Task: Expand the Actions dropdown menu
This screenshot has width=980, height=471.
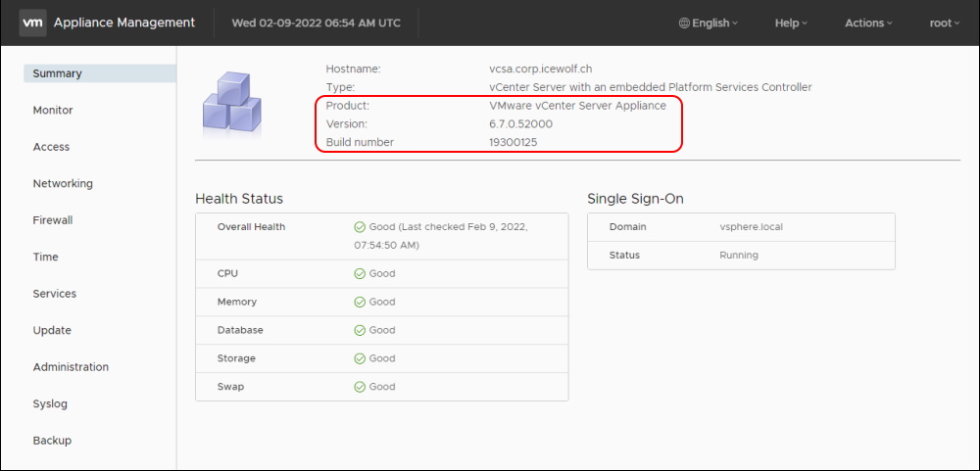Action: pos(868,24)
